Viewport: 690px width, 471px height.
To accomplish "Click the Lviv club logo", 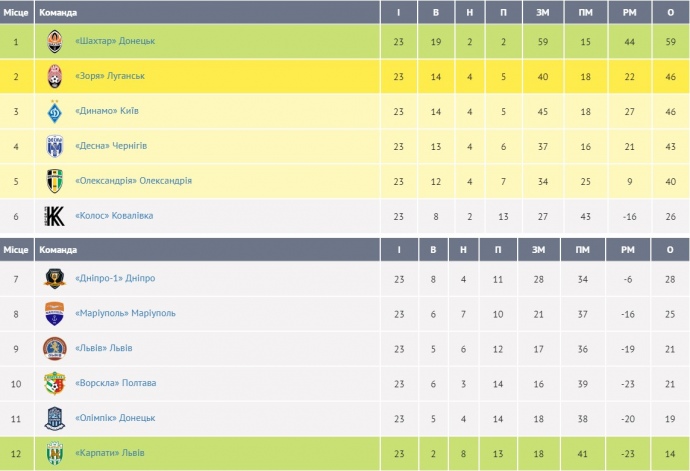I will tap(55, 348).
